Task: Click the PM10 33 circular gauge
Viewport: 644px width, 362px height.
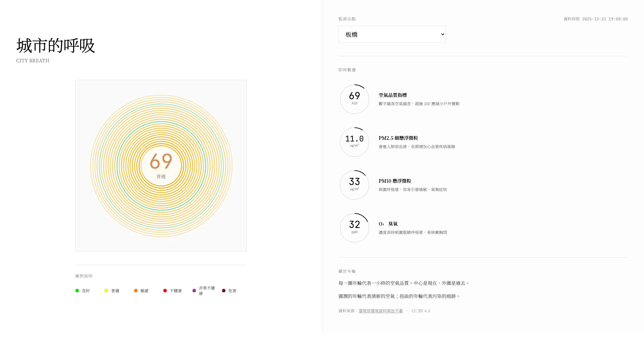Action: point(355,185)
